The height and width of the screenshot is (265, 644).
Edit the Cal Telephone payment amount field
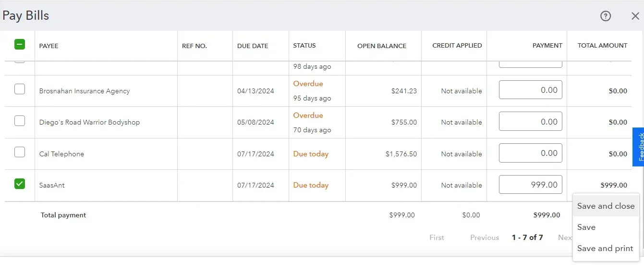pos(531,153)
